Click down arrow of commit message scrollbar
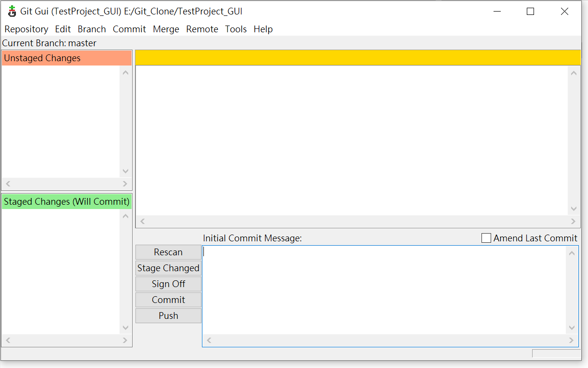The height and width of the screenshot is (368, 588). pos(572,328)
